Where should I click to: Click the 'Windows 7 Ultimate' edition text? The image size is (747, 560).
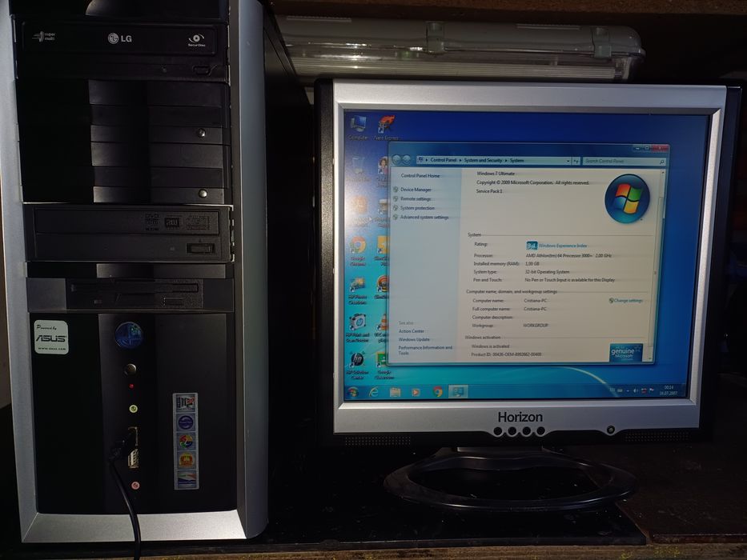coord(496,174)
